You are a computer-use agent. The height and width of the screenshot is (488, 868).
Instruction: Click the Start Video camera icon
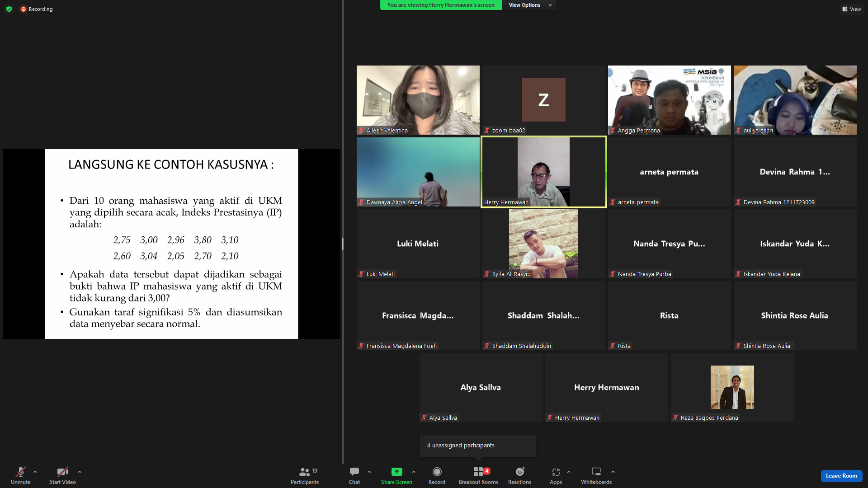click(62, 472)
